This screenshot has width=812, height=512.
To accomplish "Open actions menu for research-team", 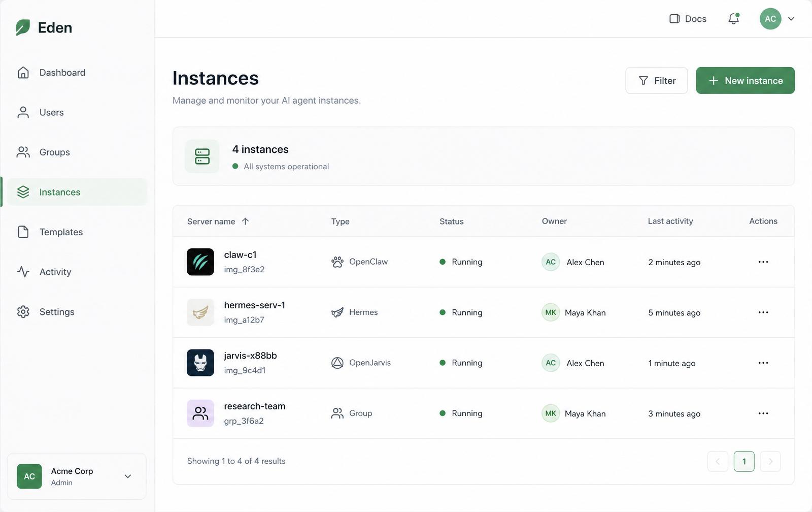I will click(763, 413).
